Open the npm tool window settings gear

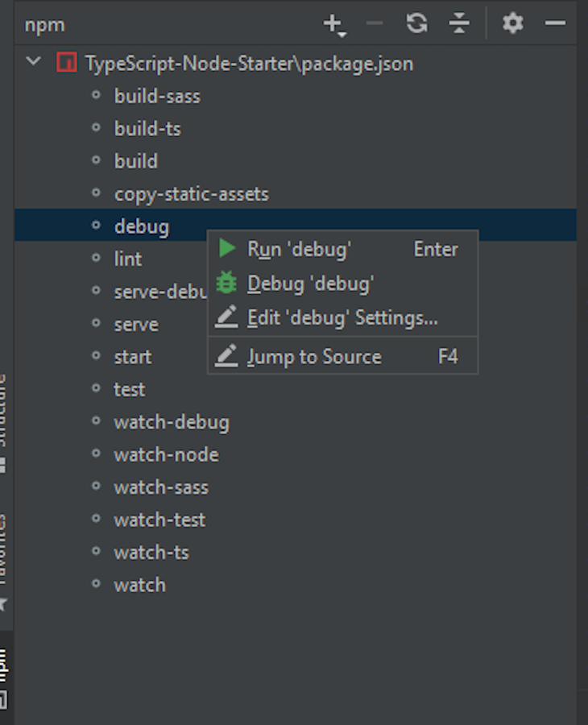pyautogui.click(x=512, y=24)
